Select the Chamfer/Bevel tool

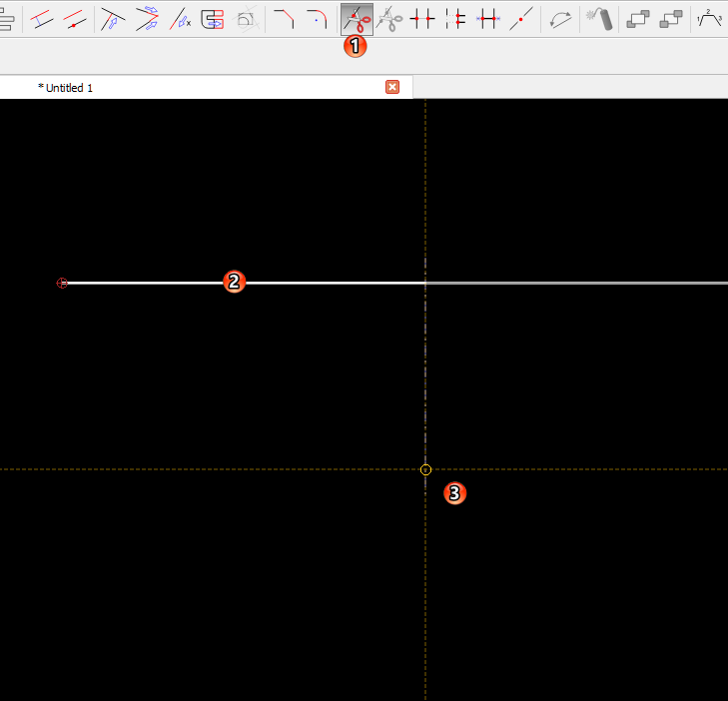(284, 20)
